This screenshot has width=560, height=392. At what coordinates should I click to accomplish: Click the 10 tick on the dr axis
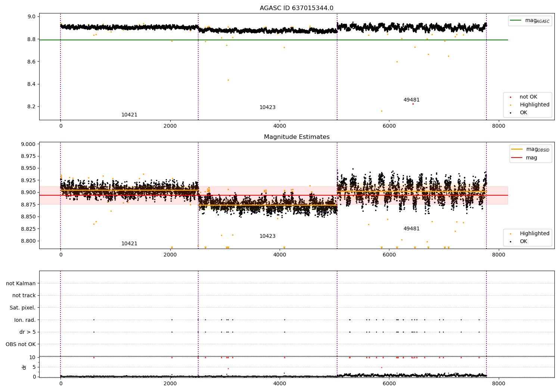coord(32,358)
